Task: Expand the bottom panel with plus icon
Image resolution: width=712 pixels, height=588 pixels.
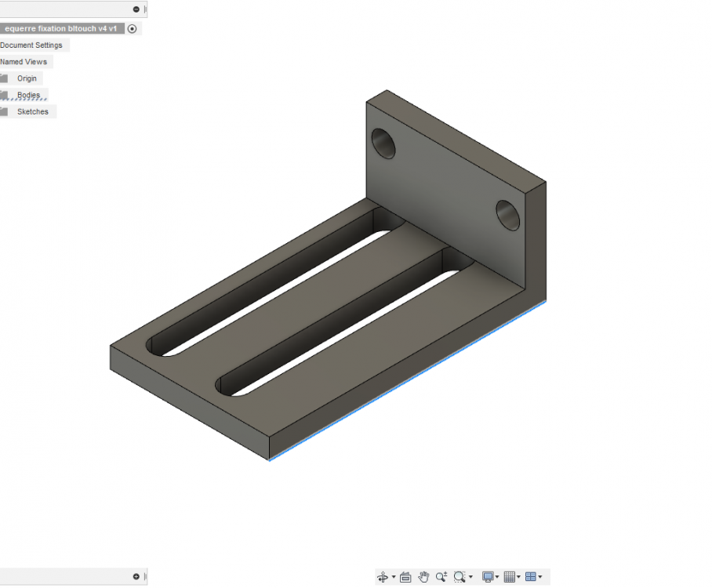Action: coord(136,577)
